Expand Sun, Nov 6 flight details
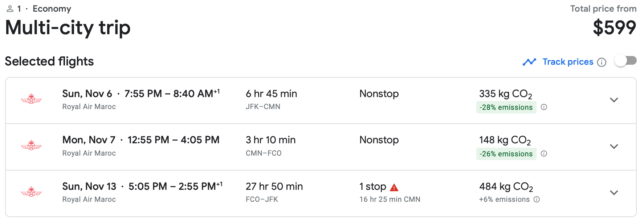The image size is (644, 224). 614,100
